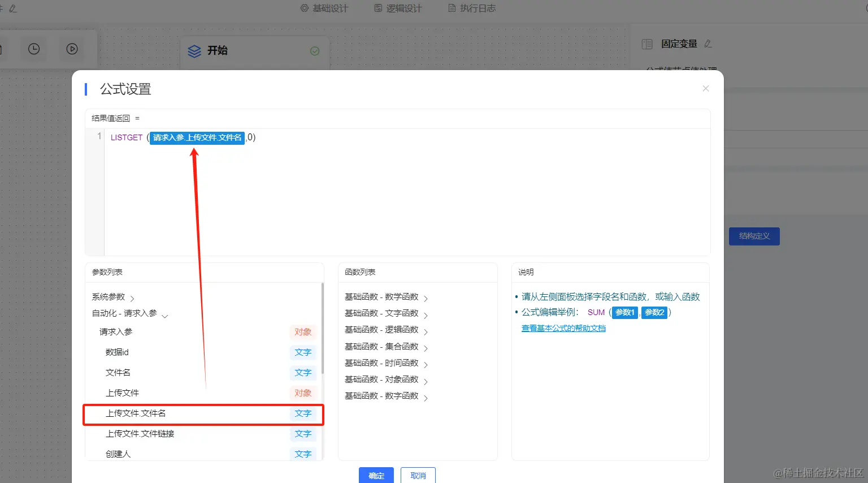Collapse the 自动化 - 请求入参 group
This screenshot has height=483, width=868.
click(130, 313)
